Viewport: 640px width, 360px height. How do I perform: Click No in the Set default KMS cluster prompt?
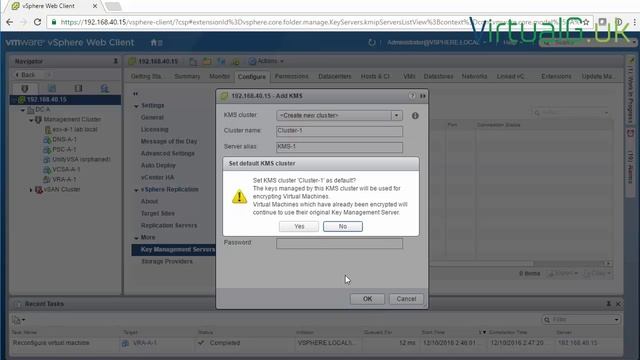(x=343, y=227)
